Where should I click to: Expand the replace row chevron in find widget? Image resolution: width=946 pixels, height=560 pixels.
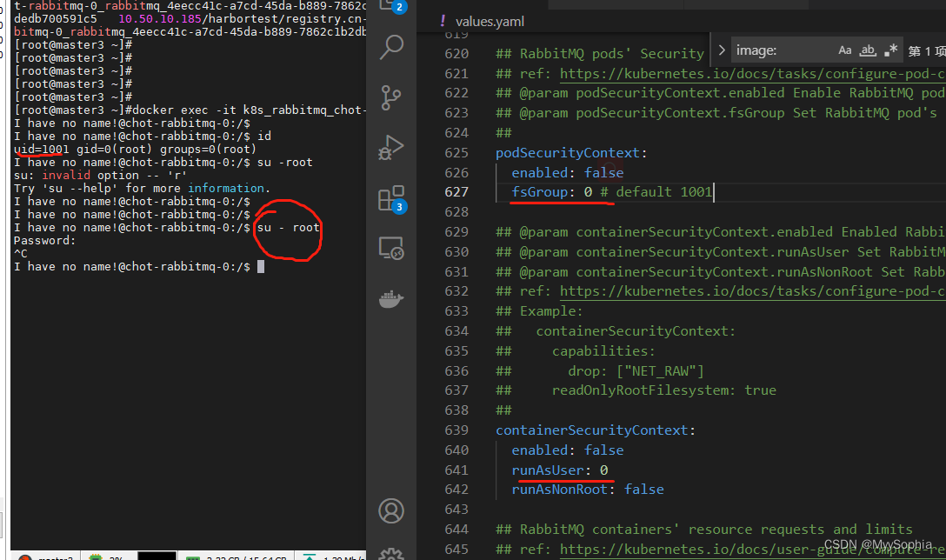pos(721,50)
